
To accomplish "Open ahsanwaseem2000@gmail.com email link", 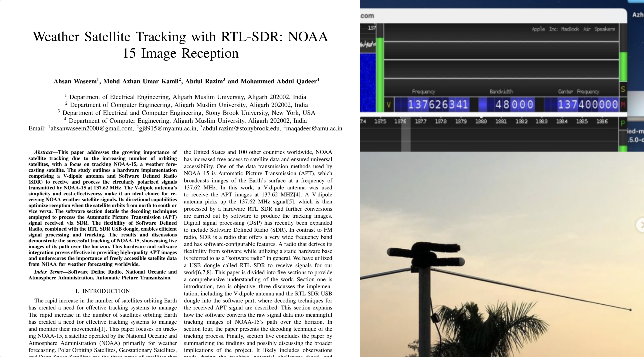I will tap(92, 129).
